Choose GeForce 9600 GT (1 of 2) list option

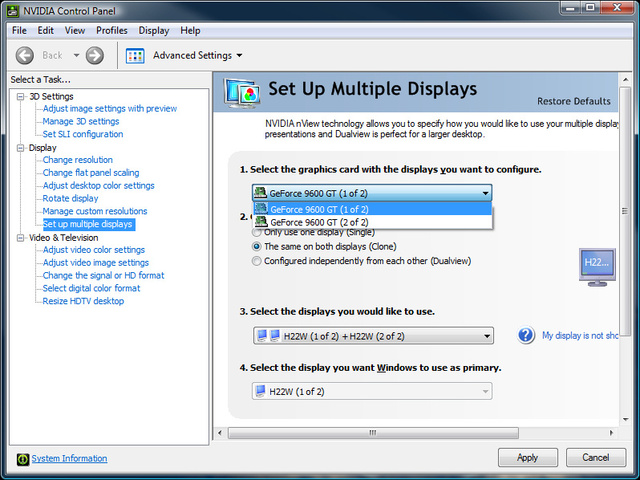point(373,209)
